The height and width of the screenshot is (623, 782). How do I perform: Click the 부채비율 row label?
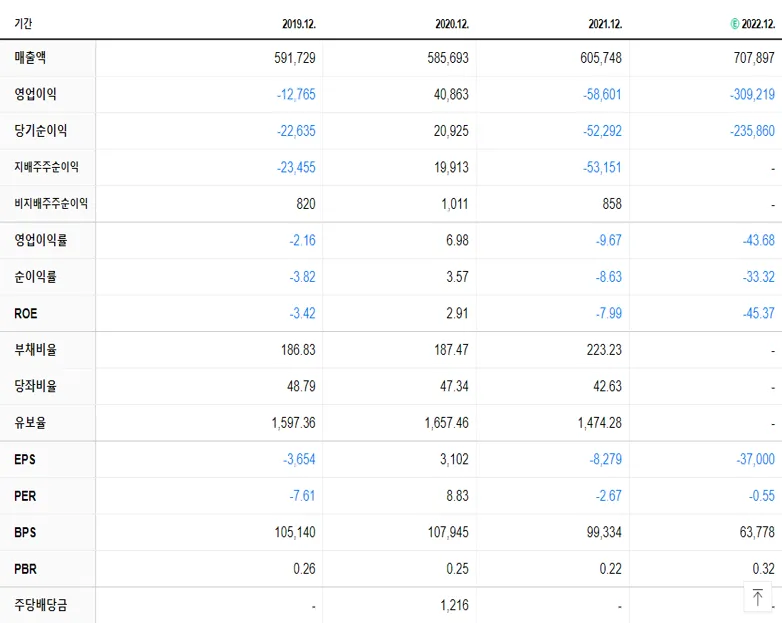click(x=35, y=350)
